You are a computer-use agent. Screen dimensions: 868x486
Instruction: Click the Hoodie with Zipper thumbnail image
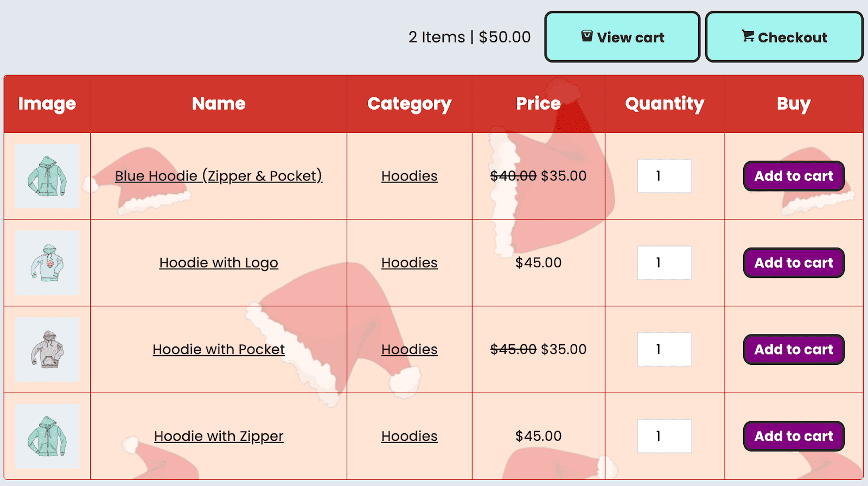pos(47,436)
